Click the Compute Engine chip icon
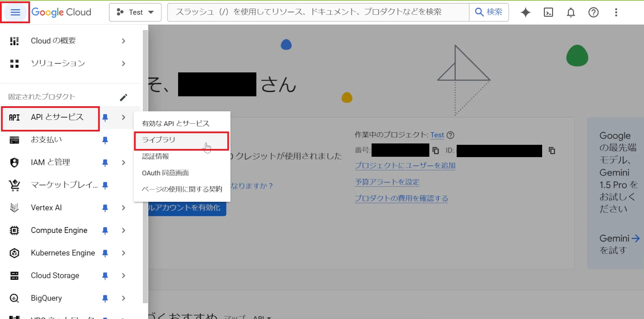 click(14, 231)
